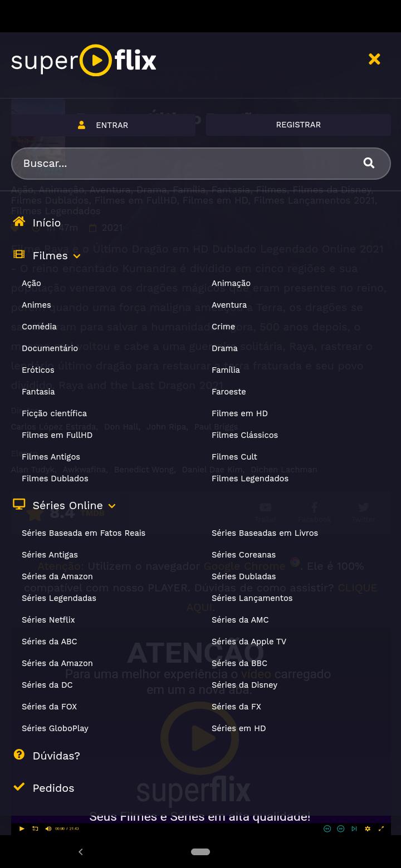Click the Buscar search field
The width and height of the screenshot is (401, 868).
pos(201,164)
